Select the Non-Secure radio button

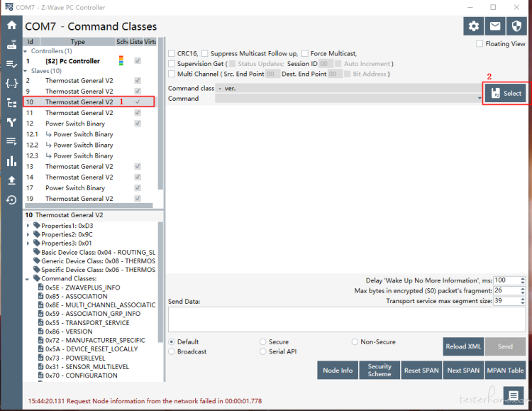click(355, 341)
